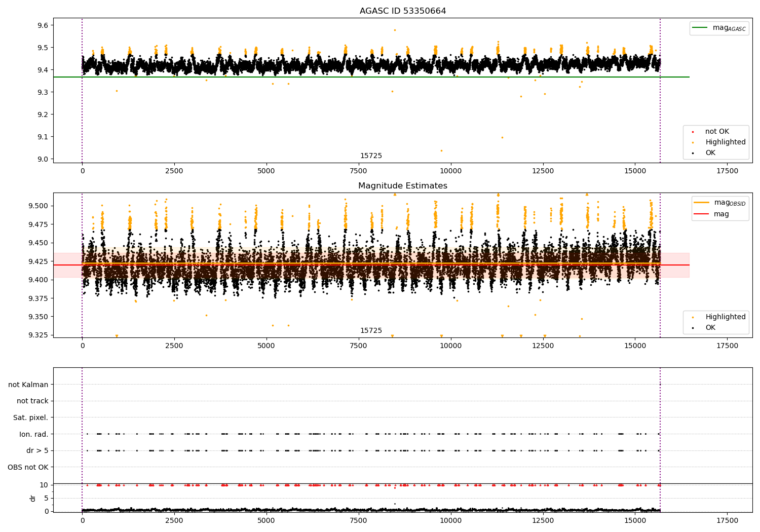Click the lowest orange outlier near 9.04 in top plot
Screen dimensions: 760x532
point(441,150)
